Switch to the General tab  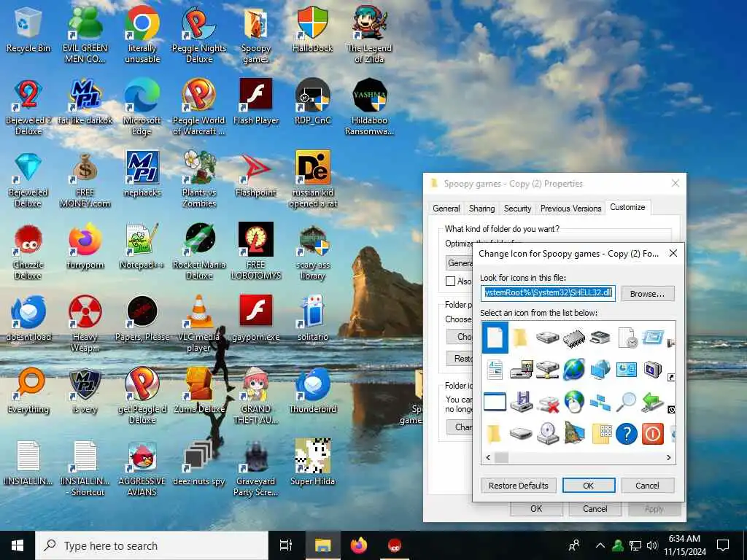(x=446, y=208)
